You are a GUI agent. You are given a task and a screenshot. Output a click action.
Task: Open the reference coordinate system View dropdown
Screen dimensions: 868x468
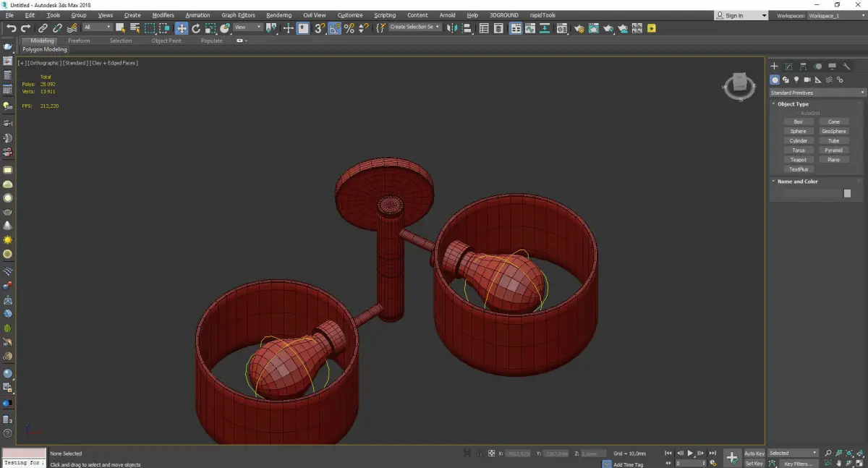(247, 27)
